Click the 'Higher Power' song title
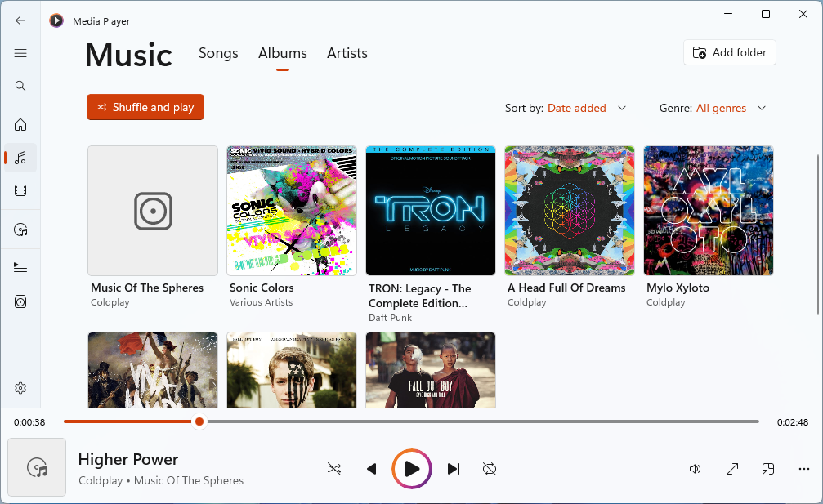This screenshot has width=823, height=504. point(128,459)
